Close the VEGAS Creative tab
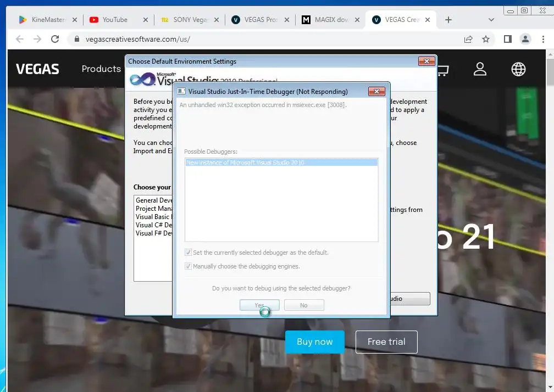This screenshot has height=392, width=554. (x=428, y=20)
